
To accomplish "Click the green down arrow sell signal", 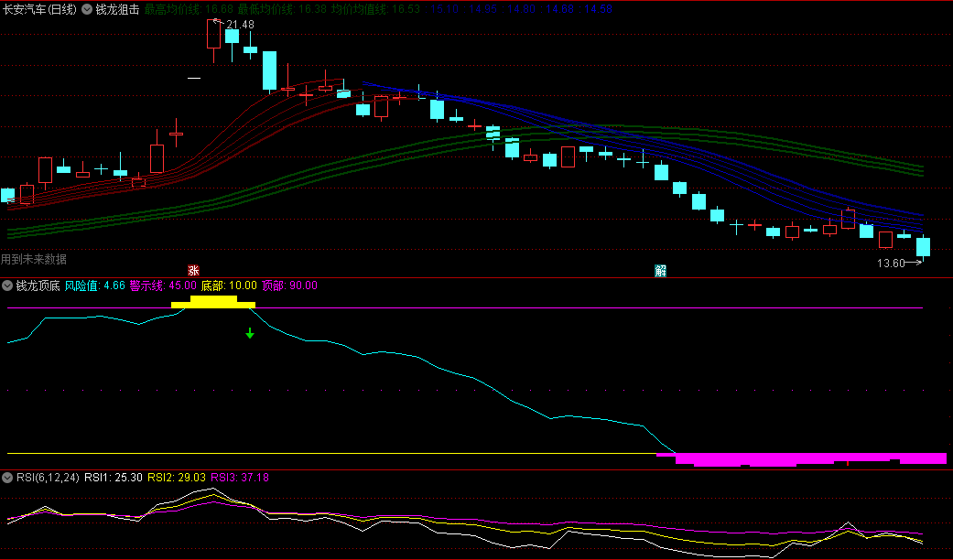I will tap(250, 333).
